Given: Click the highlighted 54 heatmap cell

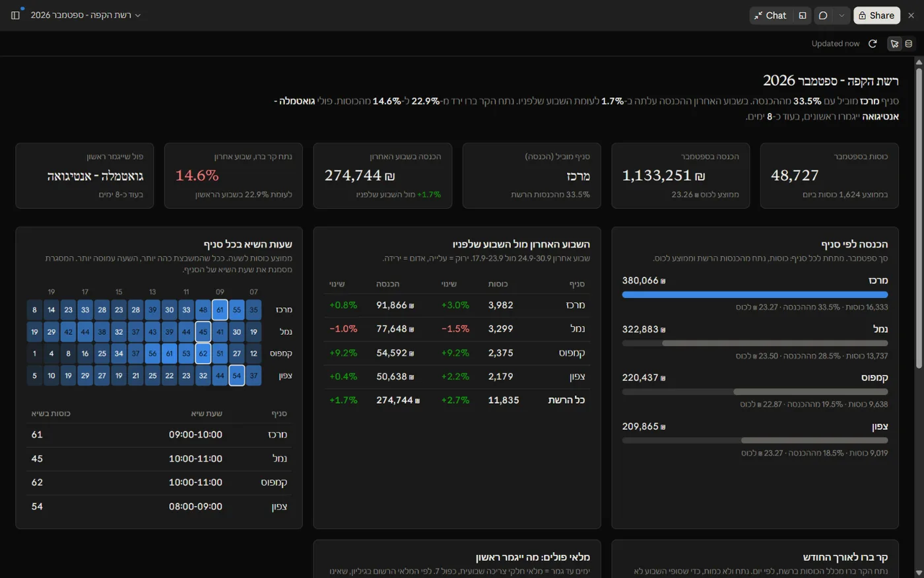Looking at the screenshot, I should pos(237,375).
